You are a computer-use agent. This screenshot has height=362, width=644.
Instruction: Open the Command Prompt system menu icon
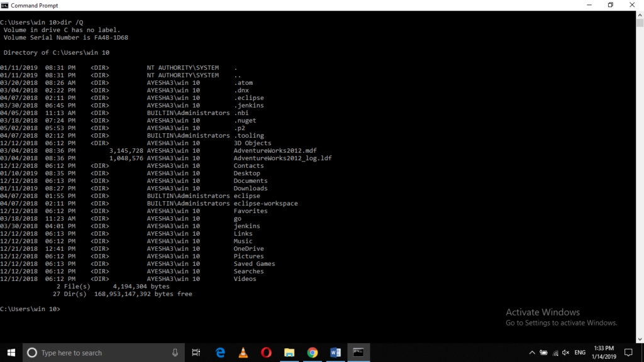pyautogui.click(x=6, y=6)
